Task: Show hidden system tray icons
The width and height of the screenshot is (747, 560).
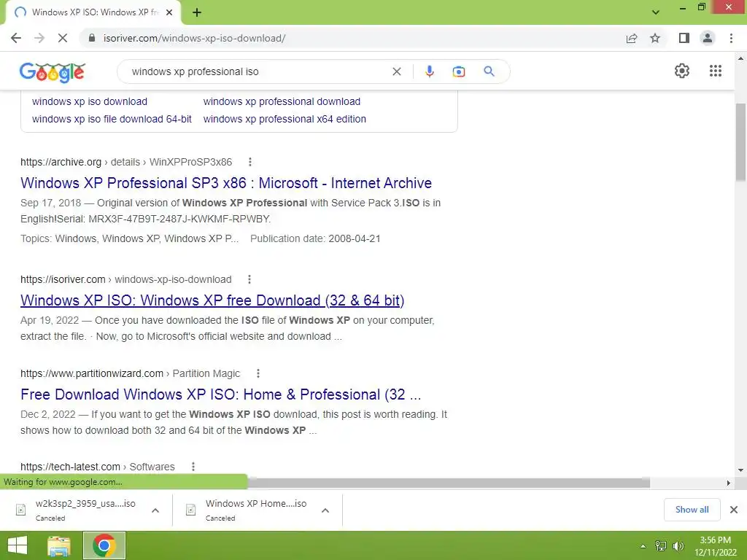Action: coord(643,546)
